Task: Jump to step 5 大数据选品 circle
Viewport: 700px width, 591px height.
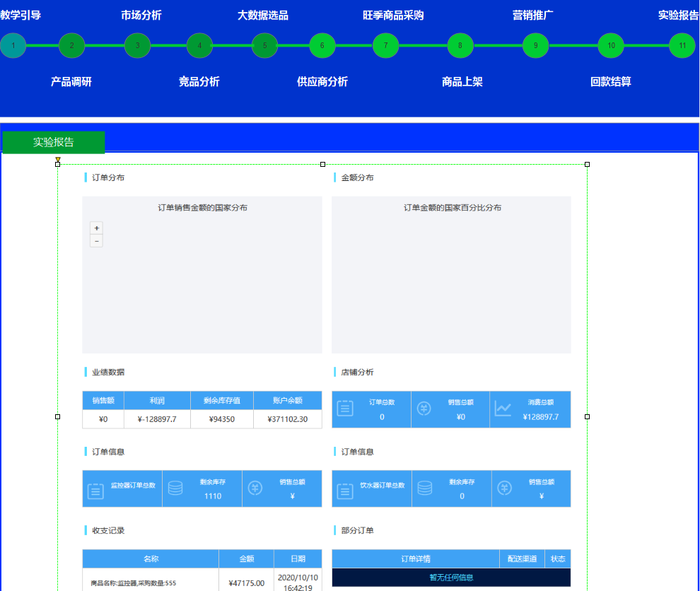Action: pyautogui.click(x=264, y=46)
